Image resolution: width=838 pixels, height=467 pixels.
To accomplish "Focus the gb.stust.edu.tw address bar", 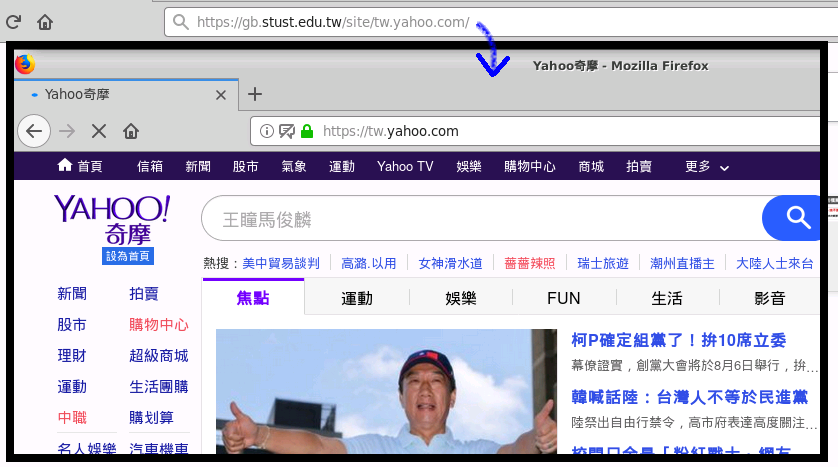I will (501, 22).
